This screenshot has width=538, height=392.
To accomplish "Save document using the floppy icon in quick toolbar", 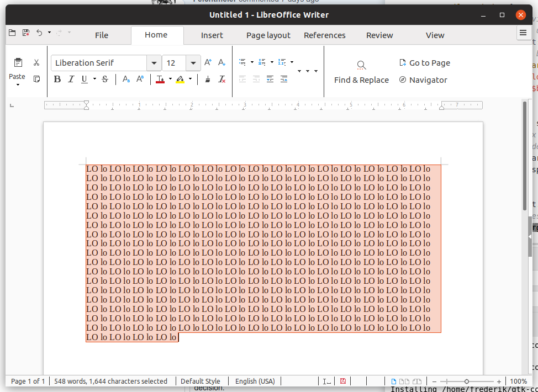I will coord(26,33).
